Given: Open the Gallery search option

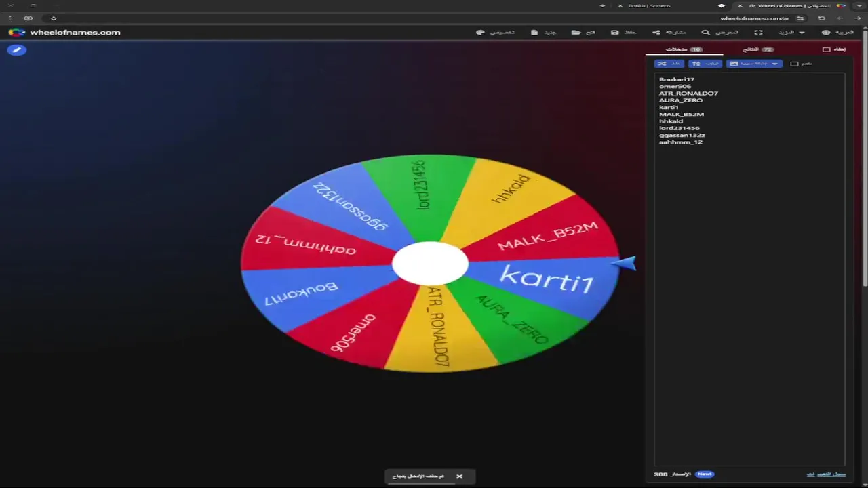Looking at the screenshot, I should (720, 32).
